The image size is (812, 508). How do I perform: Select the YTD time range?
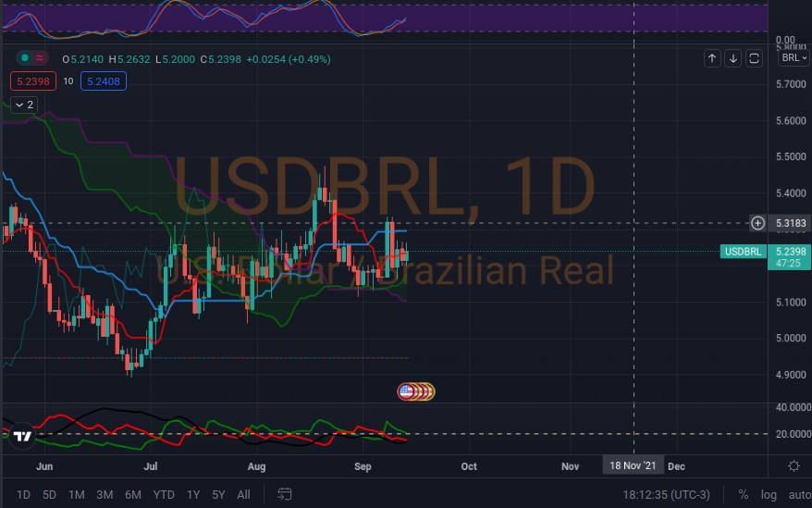point(164,494)
